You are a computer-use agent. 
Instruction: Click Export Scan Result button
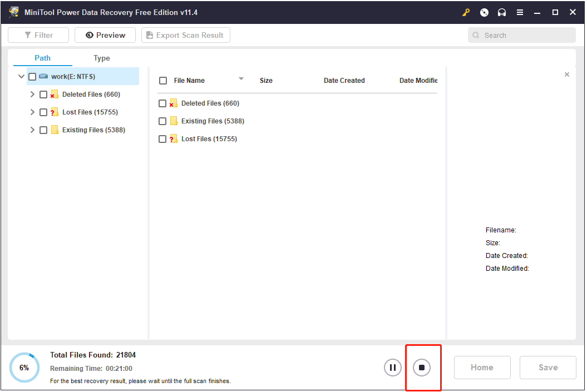pyautogui.click(x=186, y=35)
